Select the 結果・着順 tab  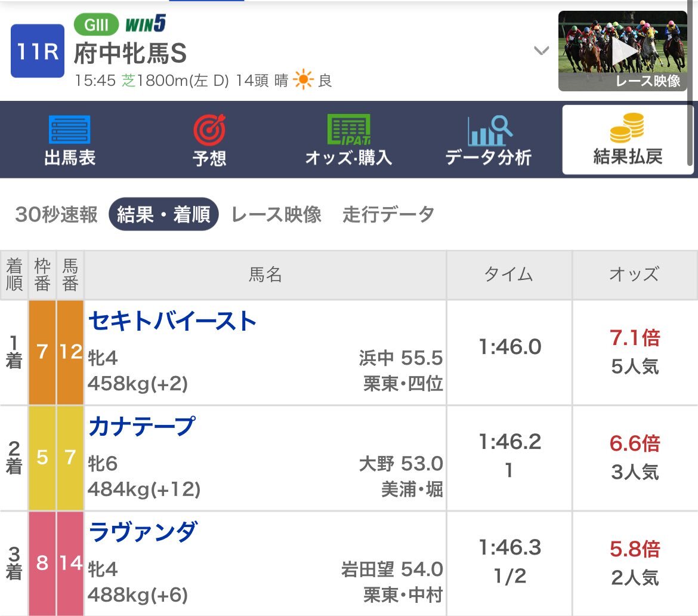coord(163,214)
